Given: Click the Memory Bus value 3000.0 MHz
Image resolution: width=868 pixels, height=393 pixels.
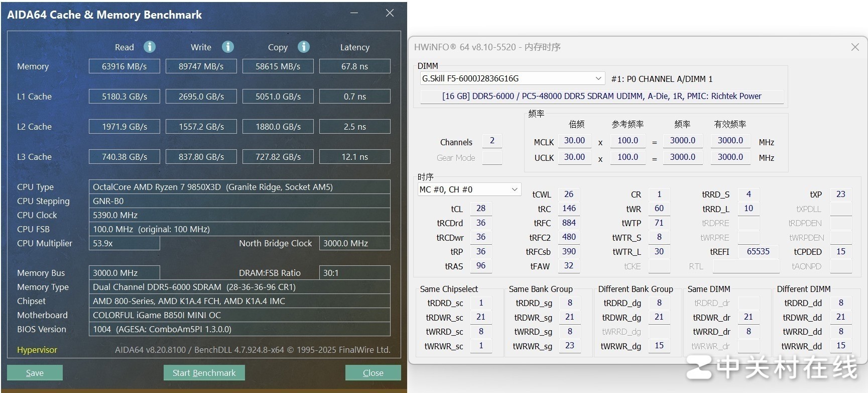Looking at the screenshot, I should coord(125,273).
